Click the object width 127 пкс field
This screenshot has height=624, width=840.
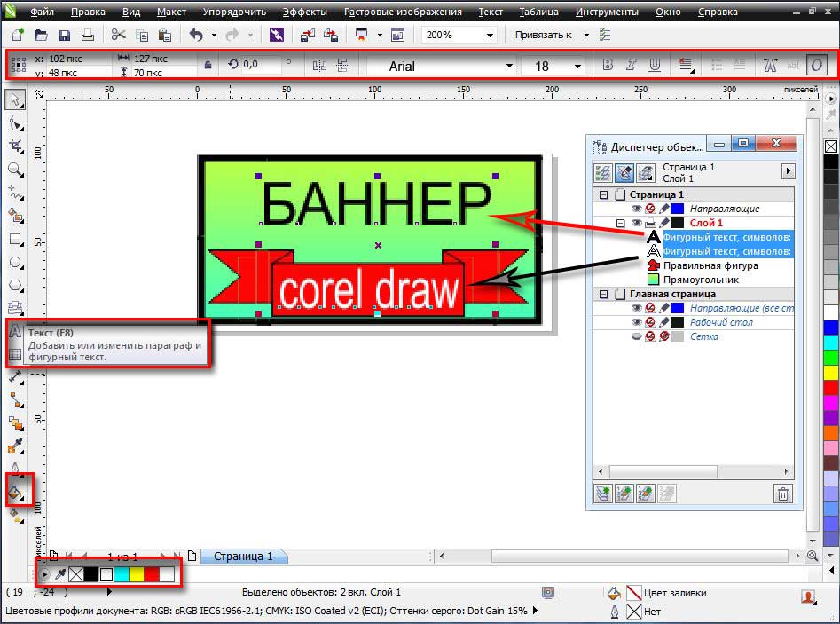click(164, 59)
